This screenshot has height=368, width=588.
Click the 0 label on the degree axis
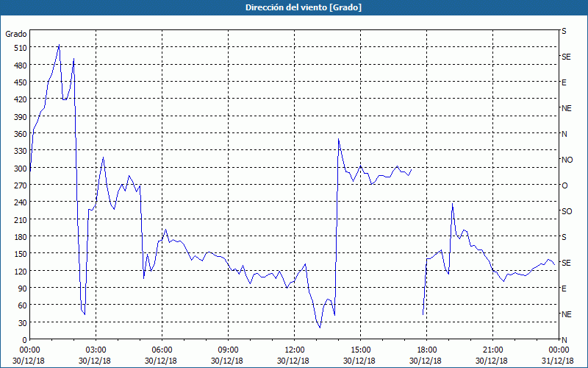tap(25, 340)
